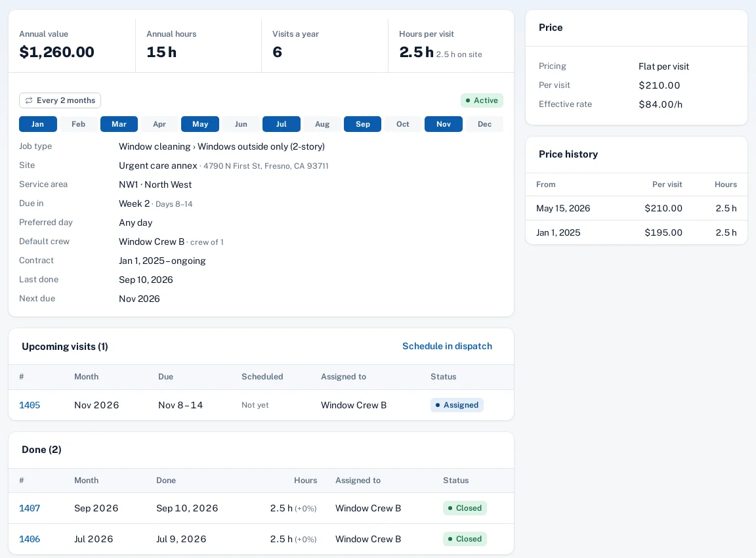Open done visit number 1406
Screen dimensions: 756x558
[x=30, y=539]
